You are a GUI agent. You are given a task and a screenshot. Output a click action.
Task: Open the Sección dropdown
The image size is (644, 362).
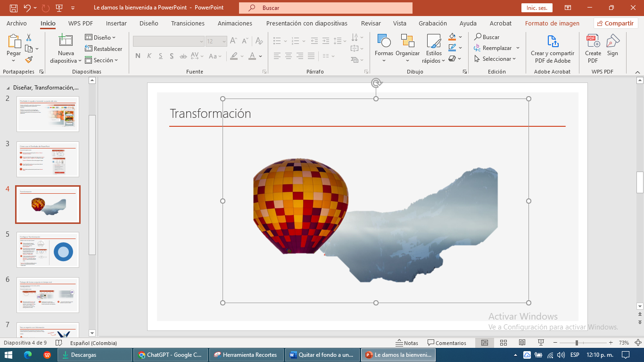102,60
